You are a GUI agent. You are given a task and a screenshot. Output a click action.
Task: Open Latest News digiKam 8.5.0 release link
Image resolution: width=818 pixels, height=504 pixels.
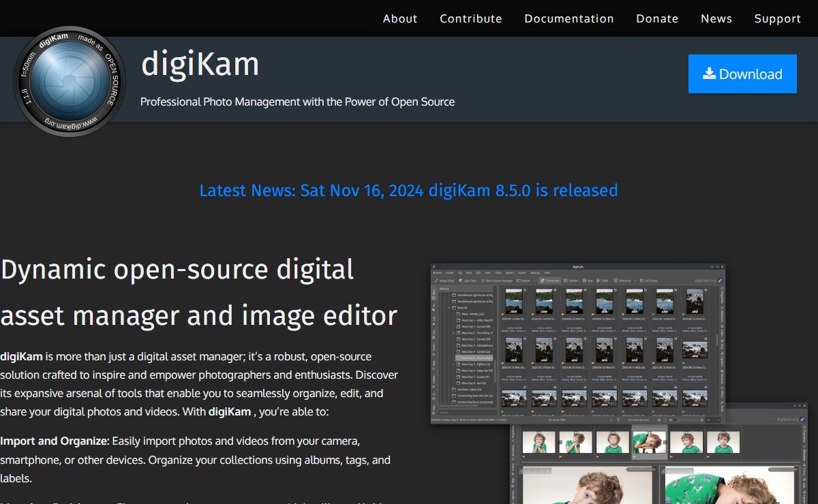(x=408, y=190)
